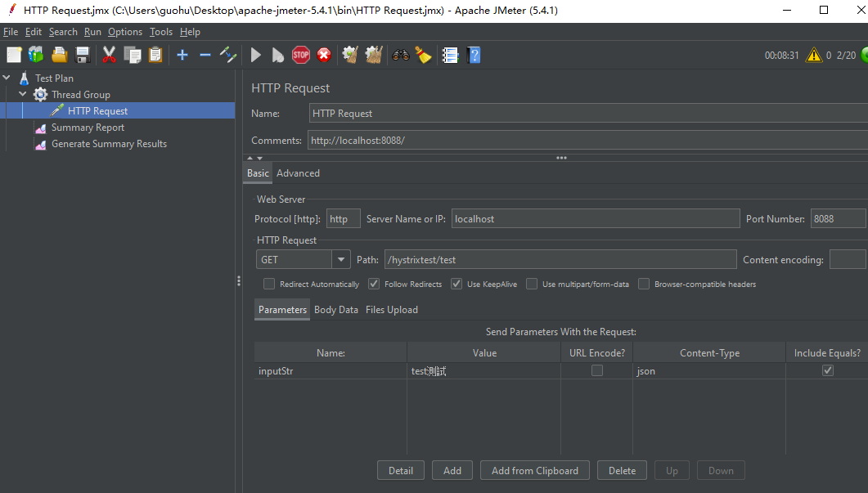Screen dimensions: 868x493
Task: Open the Tools menu
Action: [161, 32]
